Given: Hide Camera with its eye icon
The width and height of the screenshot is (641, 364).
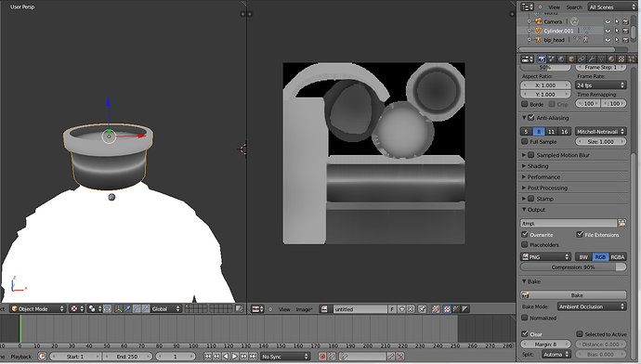Looking at the screenshot, I should tap(608, 21).
